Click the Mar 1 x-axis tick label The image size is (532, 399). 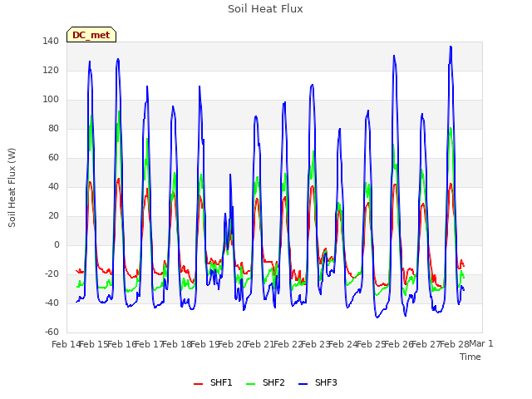tap(481, 344)
